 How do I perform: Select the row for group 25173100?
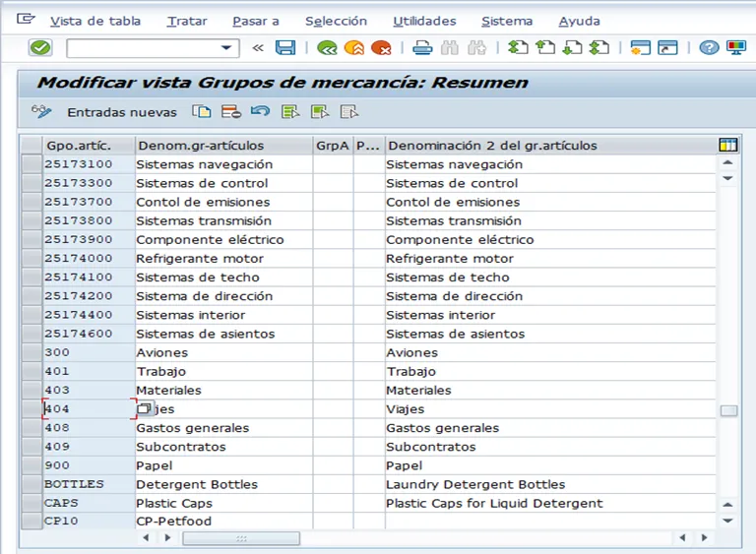(x=31, y=164)
